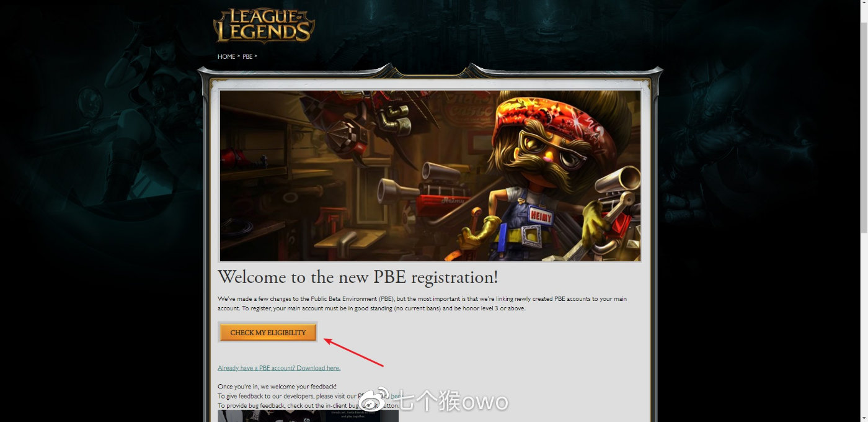
Task: Click empty scrollbar track below the thumb
Action: pyautogui.click(x=863, y=323)
